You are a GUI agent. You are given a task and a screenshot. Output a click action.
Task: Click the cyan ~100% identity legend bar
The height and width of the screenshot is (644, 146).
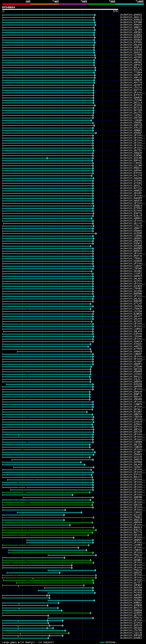[130, 4]
